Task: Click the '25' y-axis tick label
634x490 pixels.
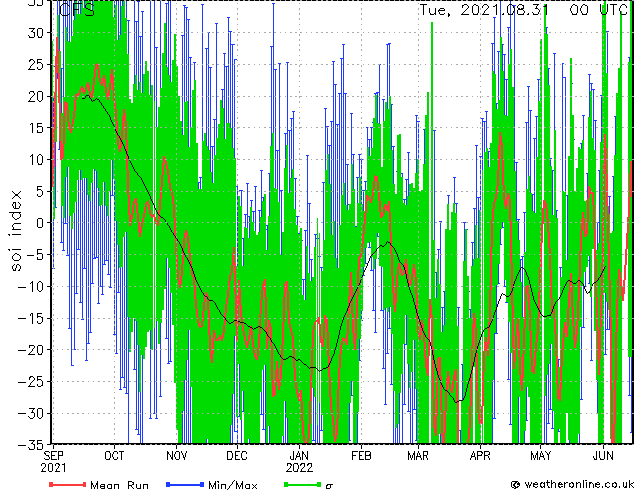Action: (x=35, y=64)
